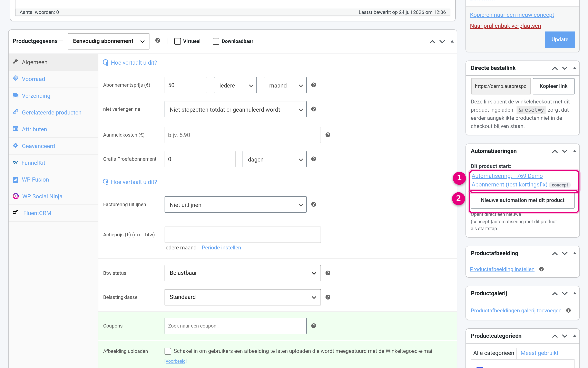Click the Update button
The width and height of the screenshot is (588, 368).
click(560, 39)
